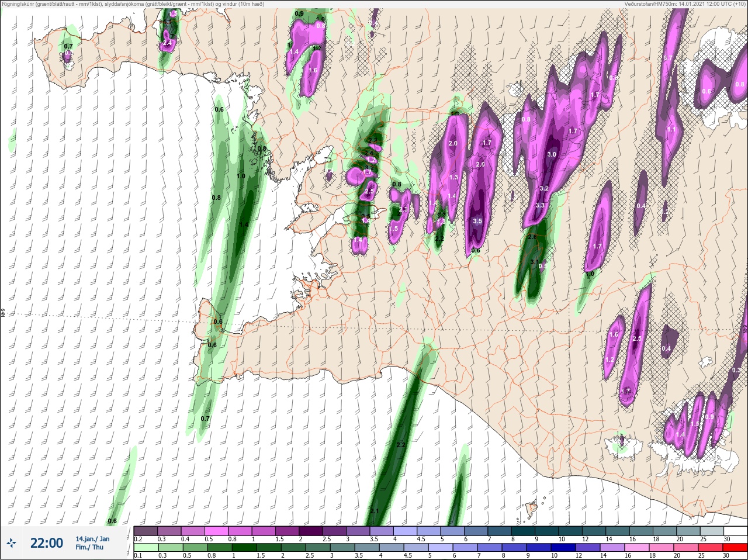Click the 22:00 forecast time display
Screen dimensions: 748x560
(x=47, y=543)
